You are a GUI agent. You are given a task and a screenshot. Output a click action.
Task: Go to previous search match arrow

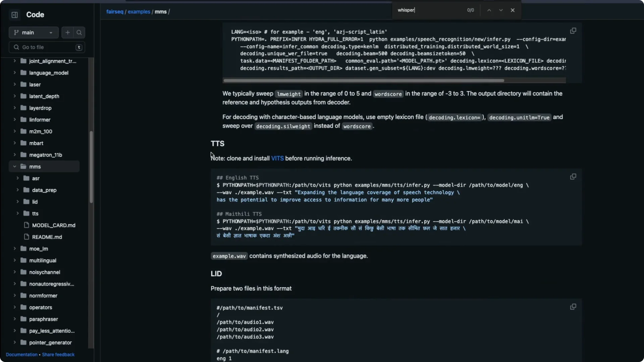[x=489, y=10]
